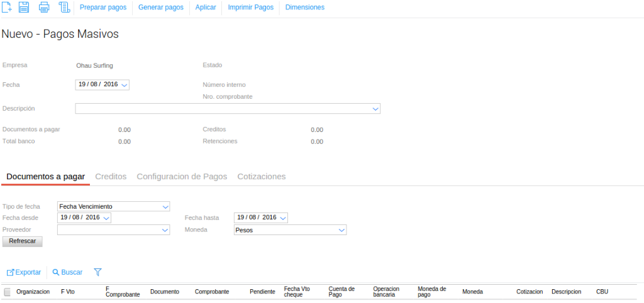
Task: Click the Fecha desde date text
Action: click(80, 217)
